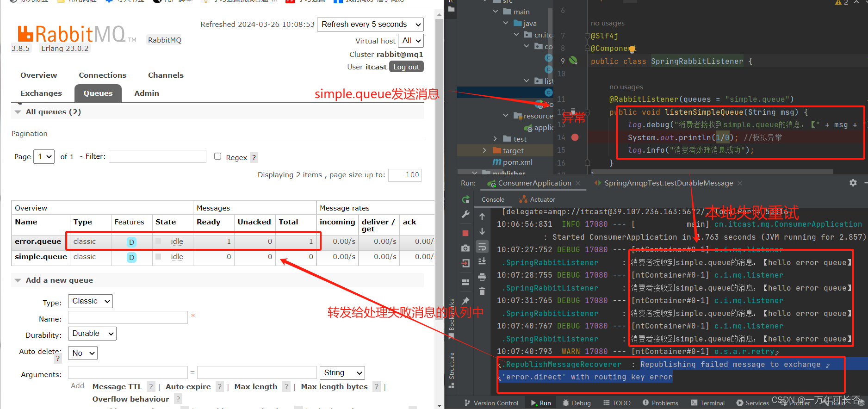Click the Message TTL argument link
The width and height of the screenshot is (868, 409).
[117, 386]
